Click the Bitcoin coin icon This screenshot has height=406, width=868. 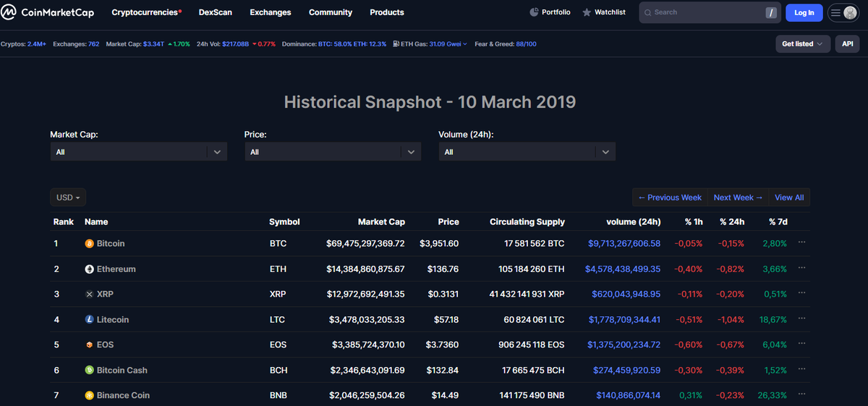coord(90,244)
